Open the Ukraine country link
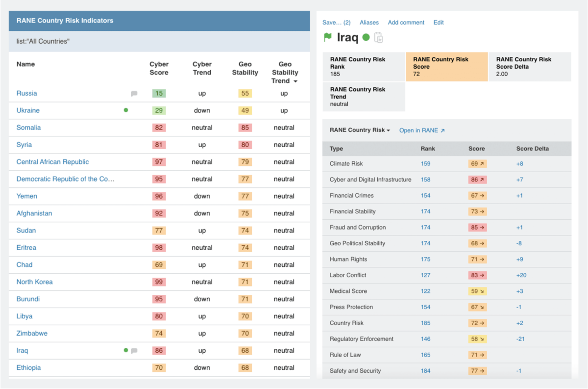Screen dimensions: 588x389 click(x=28, y=110)
